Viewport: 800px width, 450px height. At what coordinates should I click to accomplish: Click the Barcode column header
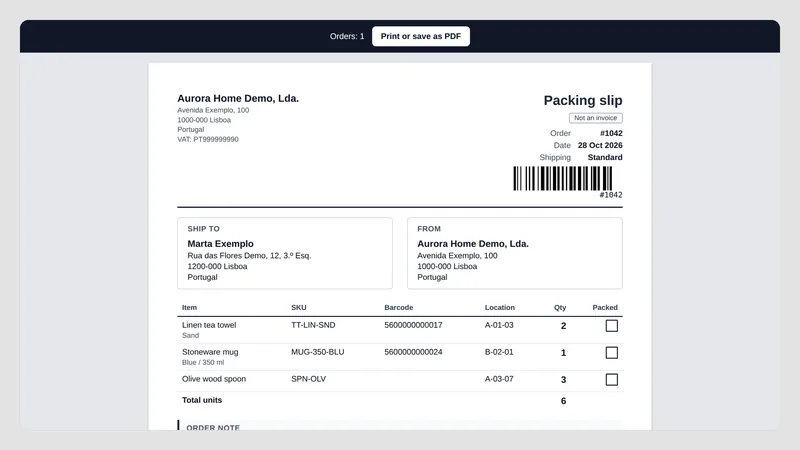pyautogui.click(x=398, y=308)
